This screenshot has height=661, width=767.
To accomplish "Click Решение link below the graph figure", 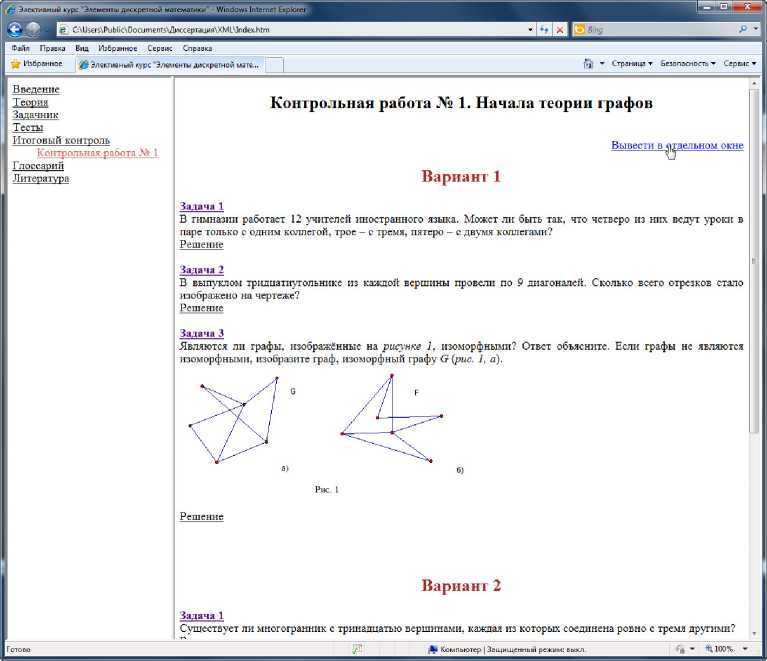I will 202,517.
